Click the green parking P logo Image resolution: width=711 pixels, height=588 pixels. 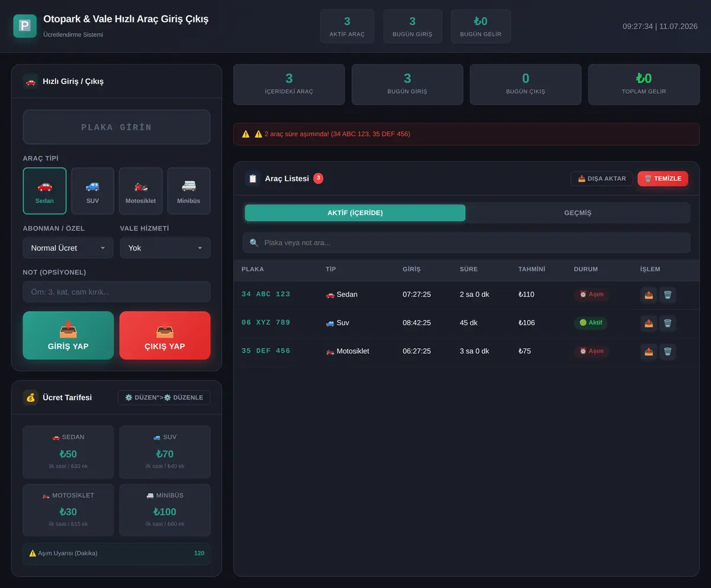pyautogui.click(x=25, y=26)
